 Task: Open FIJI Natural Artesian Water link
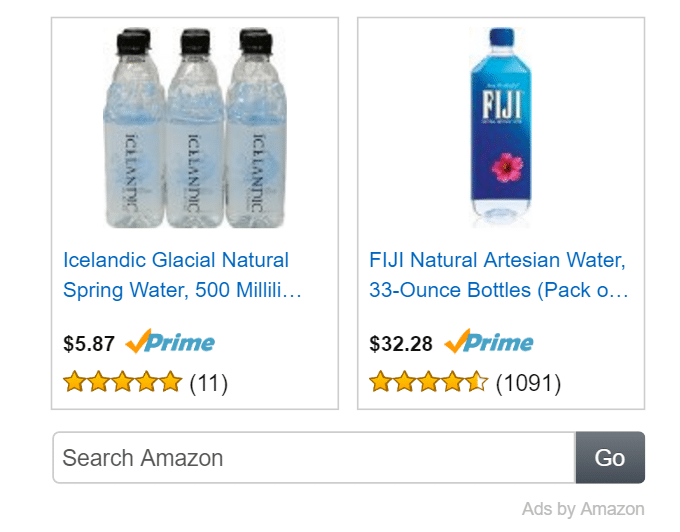[x=498, y=275]
